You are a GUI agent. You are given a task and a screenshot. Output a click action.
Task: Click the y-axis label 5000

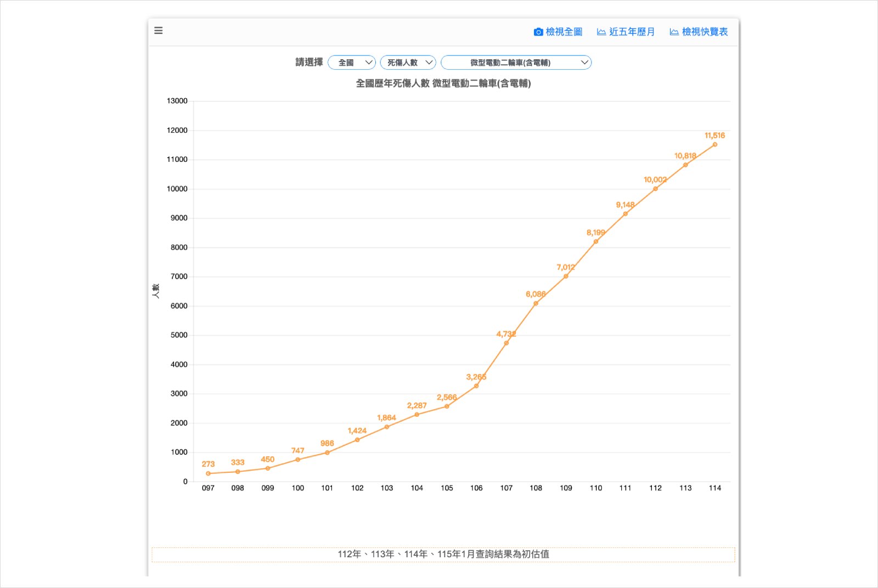click(x=179, y=335)
